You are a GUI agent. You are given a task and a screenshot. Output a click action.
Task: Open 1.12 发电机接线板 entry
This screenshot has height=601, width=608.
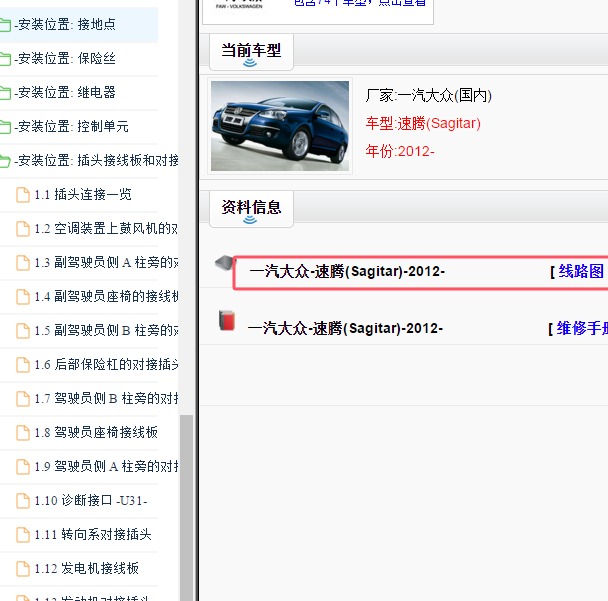(x=86, y=568)
